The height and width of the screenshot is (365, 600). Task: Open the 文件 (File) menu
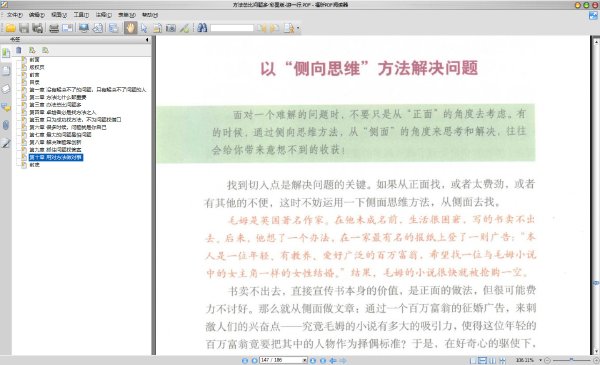click(x=15, y=15)
